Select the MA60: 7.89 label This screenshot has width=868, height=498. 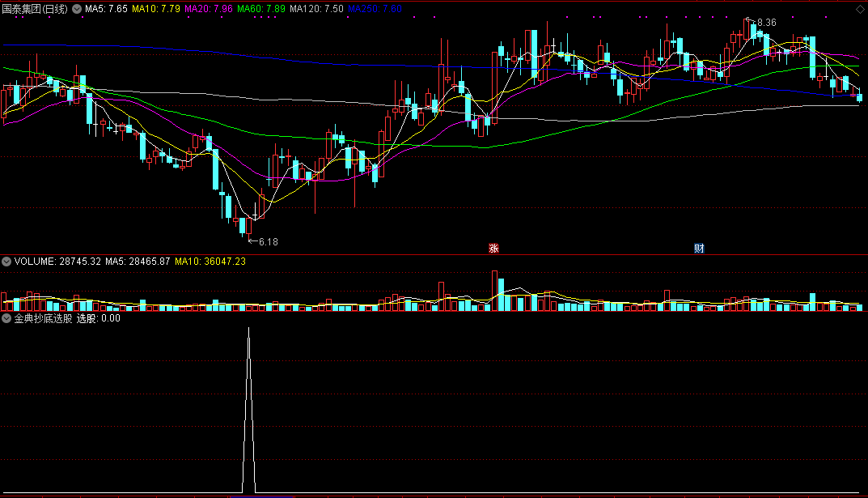[x=261, y=9]
